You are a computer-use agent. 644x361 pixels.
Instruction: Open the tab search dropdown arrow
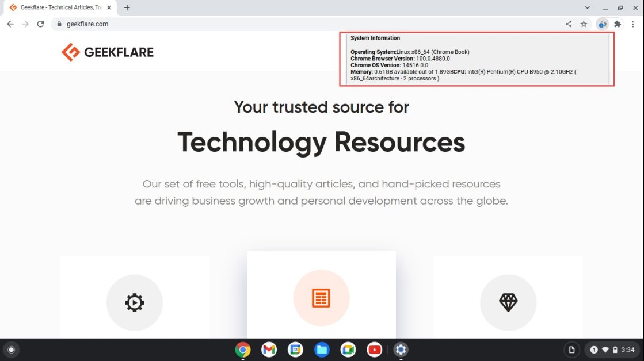point(588,7)
